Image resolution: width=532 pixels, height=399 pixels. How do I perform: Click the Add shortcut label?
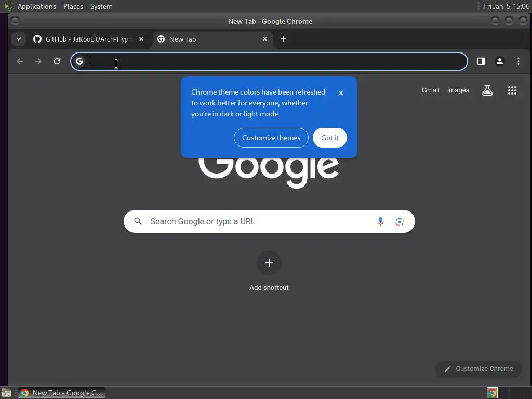click(269, 288)
